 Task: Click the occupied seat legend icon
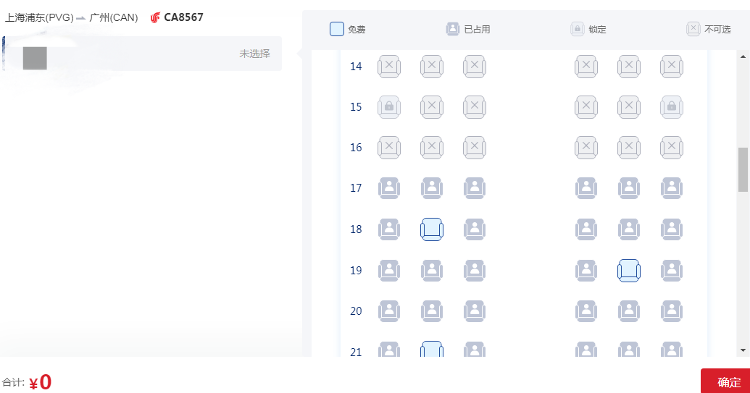pyautogui.click(x=452, y=29)
